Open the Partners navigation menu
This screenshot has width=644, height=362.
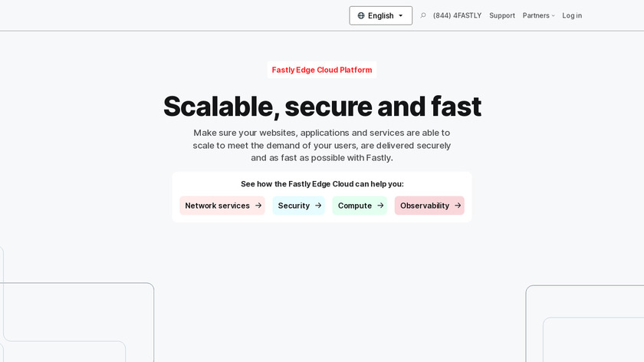click(x=536, y=15)
